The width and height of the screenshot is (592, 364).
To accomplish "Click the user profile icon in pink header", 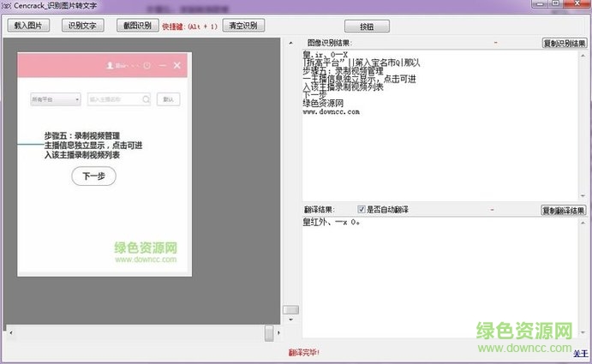I will (x=109, y=66).
